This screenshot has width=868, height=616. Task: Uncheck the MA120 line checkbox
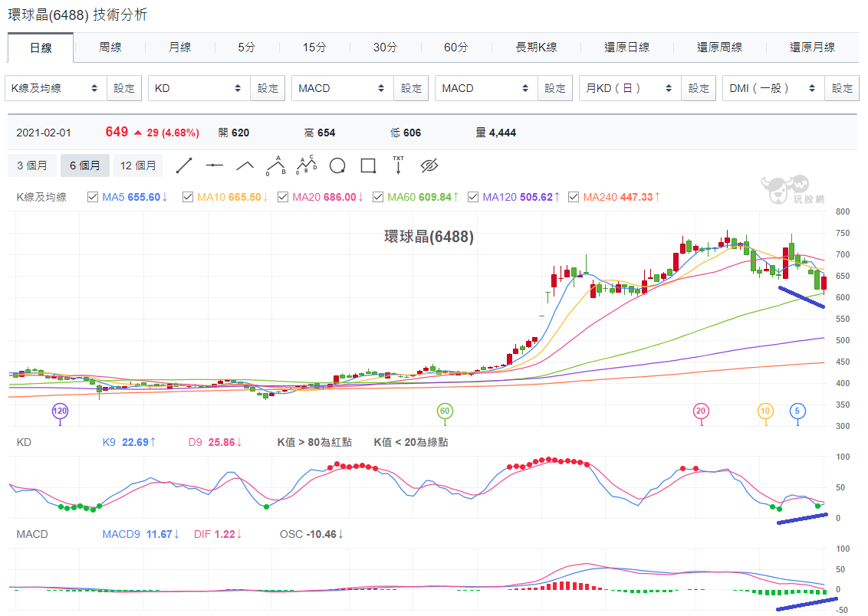pyautogui.click(x=473, y=197)
